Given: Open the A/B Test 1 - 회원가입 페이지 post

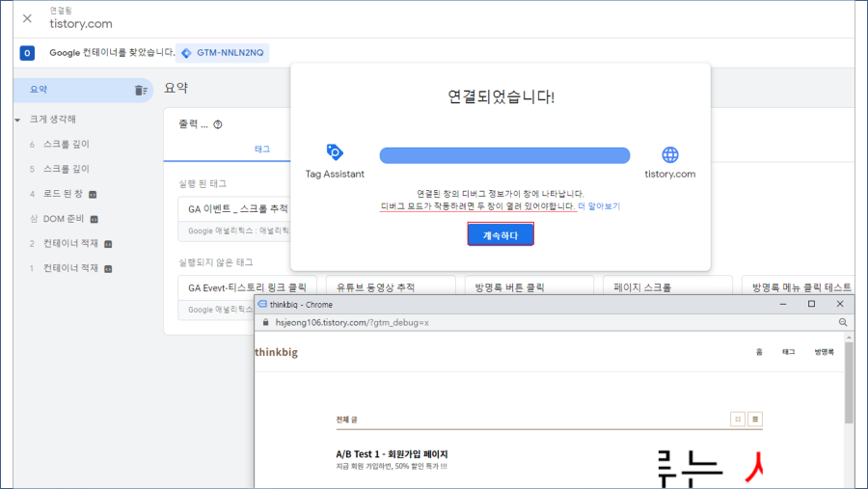Looking at the screenshot, I should pyautogui.click(x=392, y=454).
